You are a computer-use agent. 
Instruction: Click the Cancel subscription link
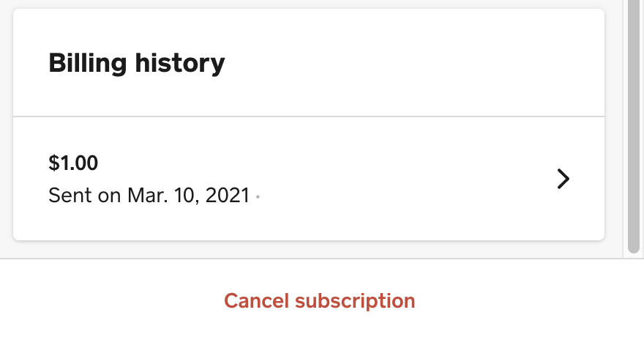point(319,300)
